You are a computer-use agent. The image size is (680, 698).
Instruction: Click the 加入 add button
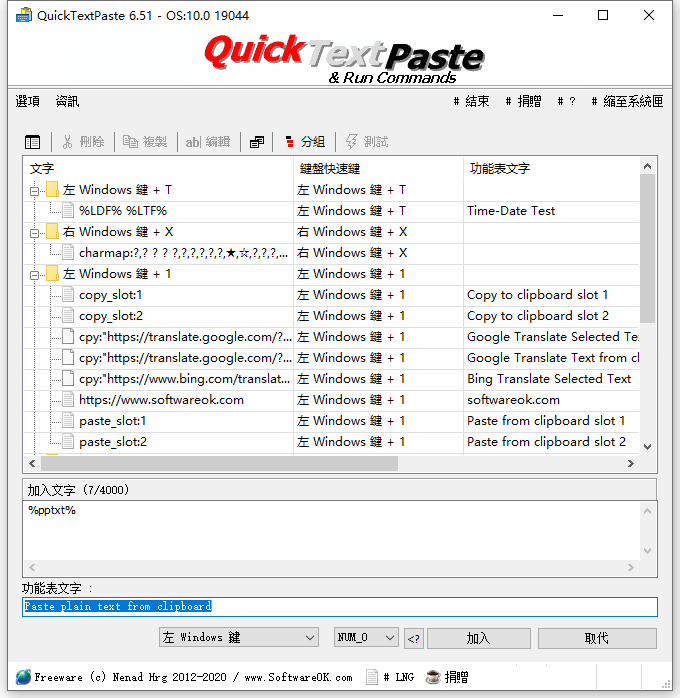[479, 638]
